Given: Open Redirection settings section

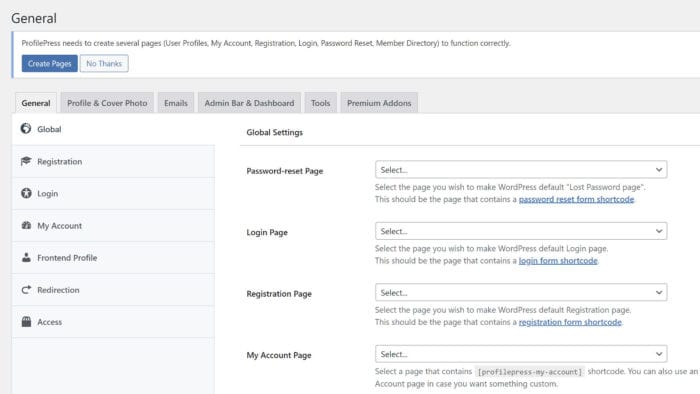Looking at the screenshot, I should point(113,290).
